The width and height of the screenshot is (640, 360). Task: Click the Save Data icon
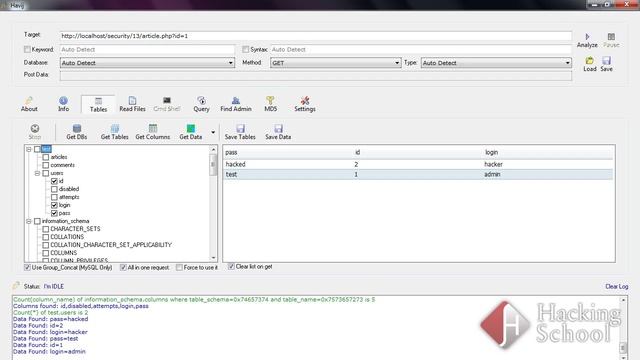(278, 129)
